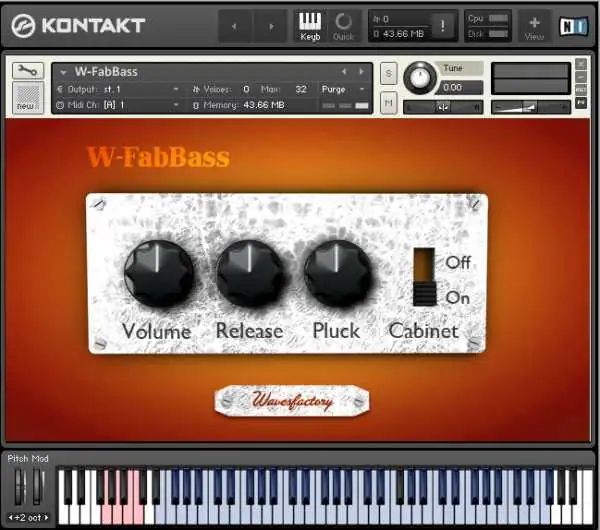The height and width of the screenshot is (530, 600).
Task: Click the Native Instruments NI logo
Action: pos(574,26)
